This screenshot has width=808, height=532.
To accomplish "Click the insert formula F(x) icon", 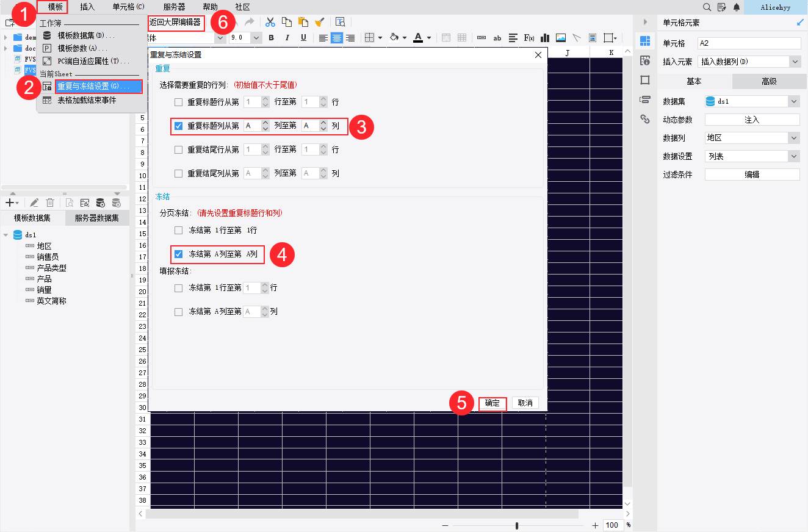I will point(529,38).
